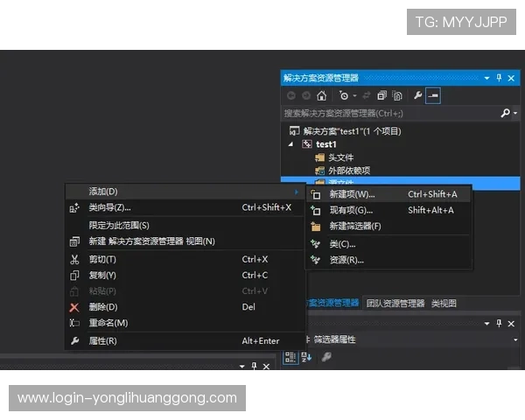Focus the Solution Explorer search box
Screen dimensions: 525x420
tap(390, 113)
